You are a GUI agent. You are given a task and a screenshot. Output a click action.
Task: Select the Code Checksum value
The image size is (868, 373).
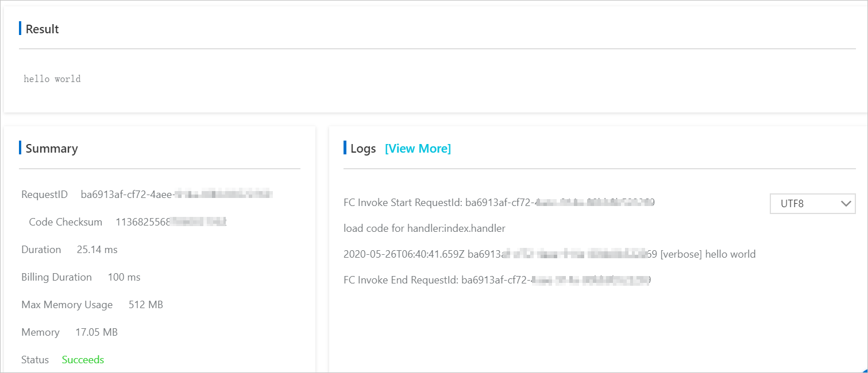pyautogui.click(x=171, y=222)
